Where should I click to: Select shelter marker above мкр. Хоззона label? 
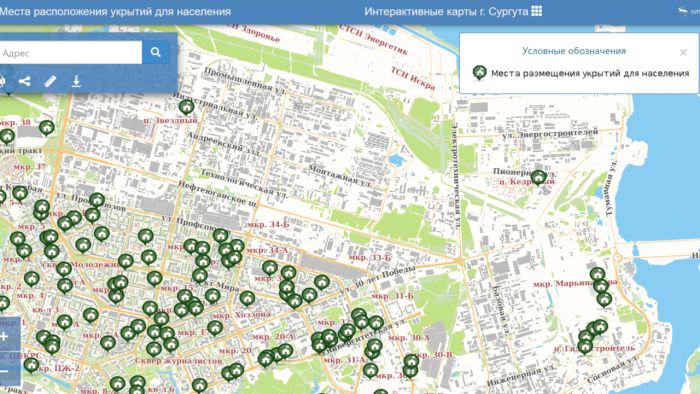click(x=247, y=298)
